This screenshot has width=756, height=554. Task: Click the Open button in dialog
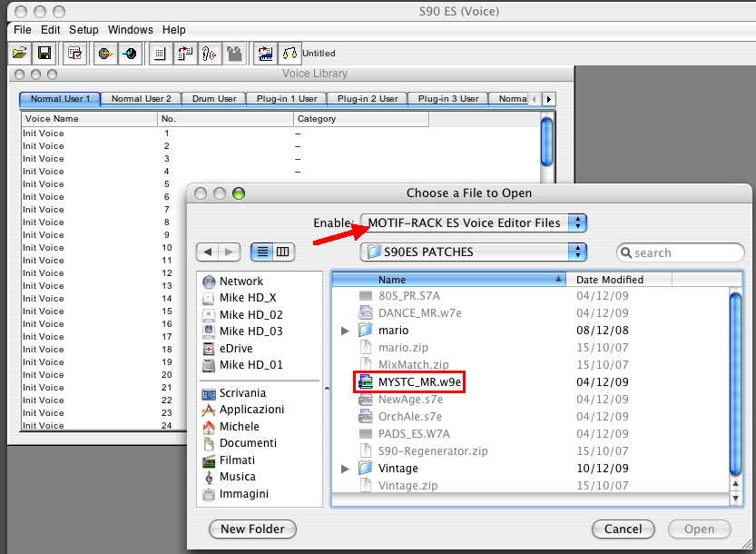tap(699, 529)
